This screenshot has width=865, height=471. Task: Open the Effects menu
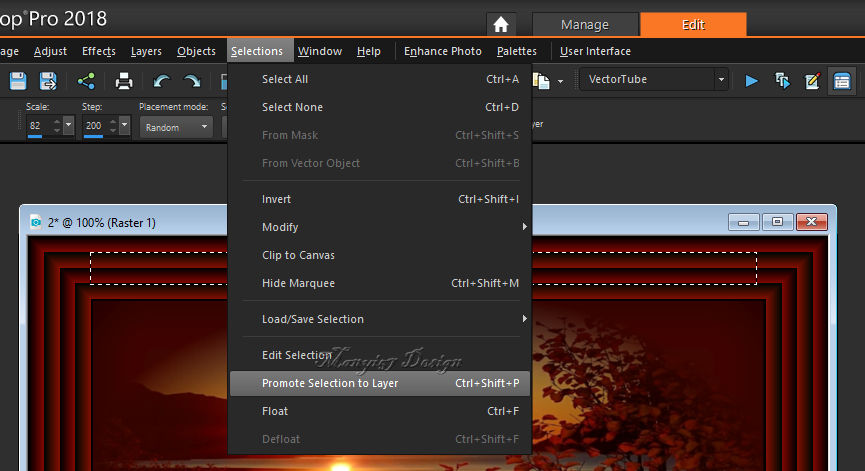point(99,51)
